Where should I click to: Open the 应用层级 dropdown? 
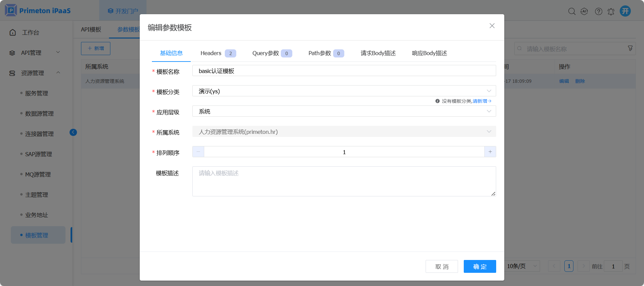coord(344,111)
